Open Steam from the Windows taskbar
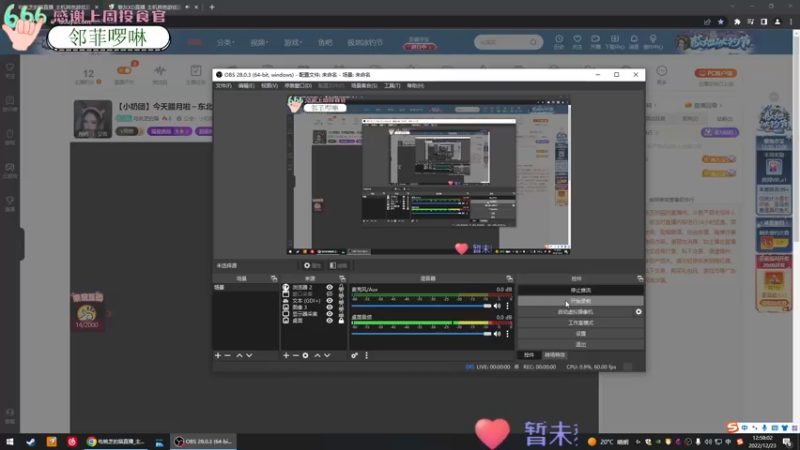The image size is (800, 450). click(31, 442)
